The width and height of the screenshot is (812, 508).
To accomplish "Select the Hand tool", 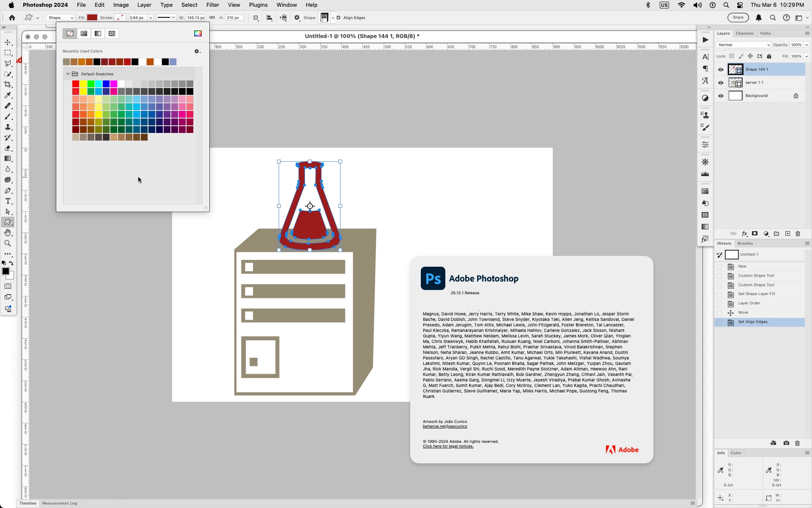I will click(x=8, y=233).
